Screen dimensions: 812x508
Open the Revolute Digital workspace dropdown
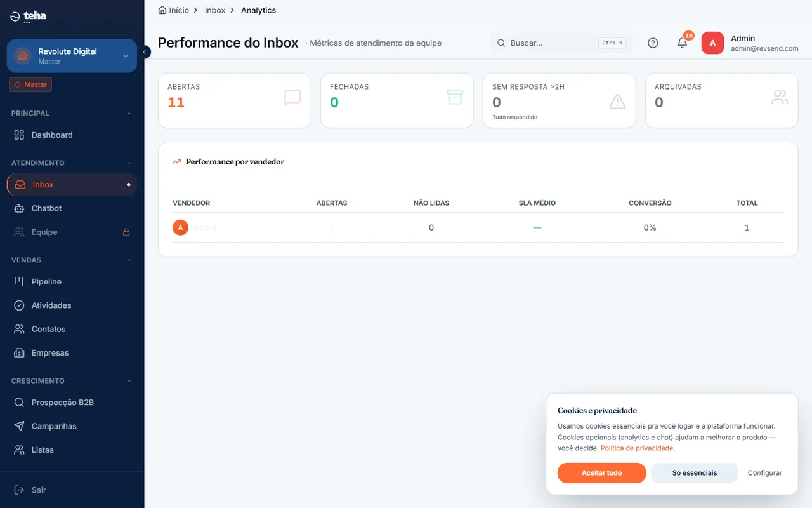[x=72, y=56]
